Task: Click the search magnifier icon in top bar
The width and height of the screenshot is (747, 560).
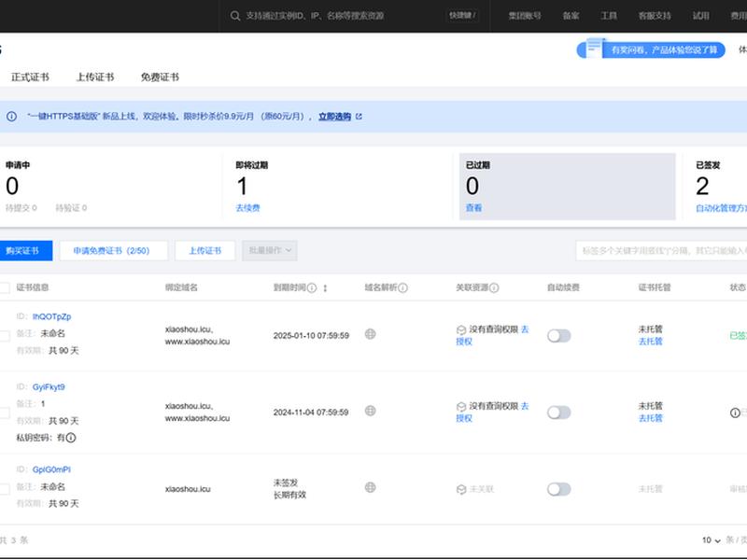Action: tap(235, 16)
